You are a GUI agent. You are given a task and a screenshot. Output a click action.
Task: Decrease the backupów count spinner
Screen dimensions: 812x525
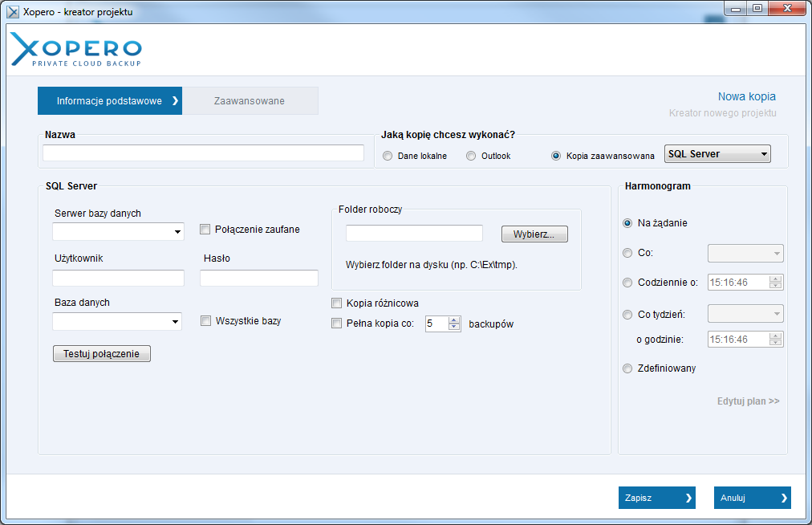[x=454, y=327]
